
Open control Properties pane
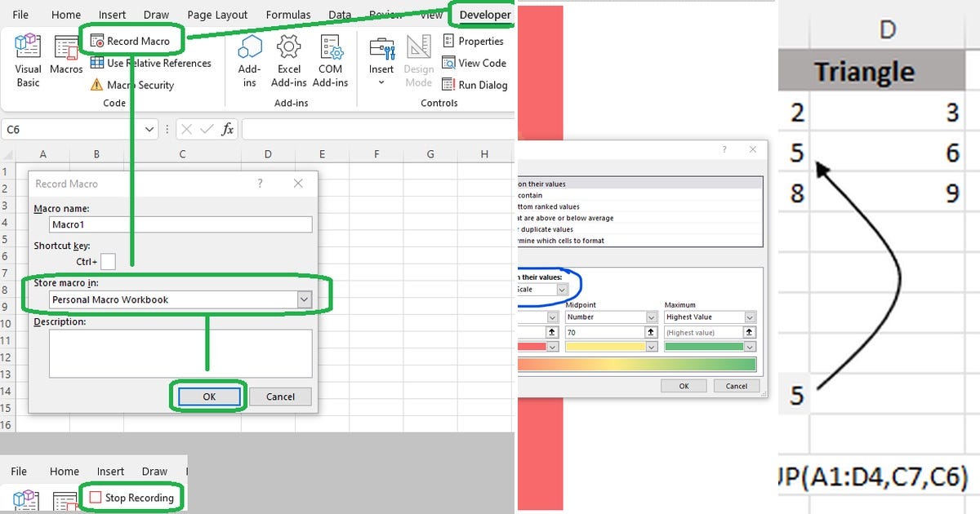click(x=474, y=40)
